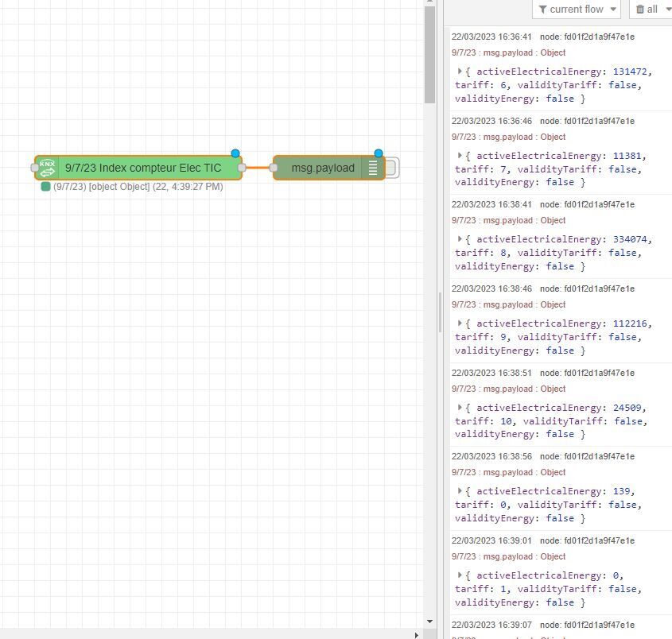Image resolution: width=672 pixels, height=639 pixels.
Task: Click the green status square under KNX node
Action: pos(45,187)
